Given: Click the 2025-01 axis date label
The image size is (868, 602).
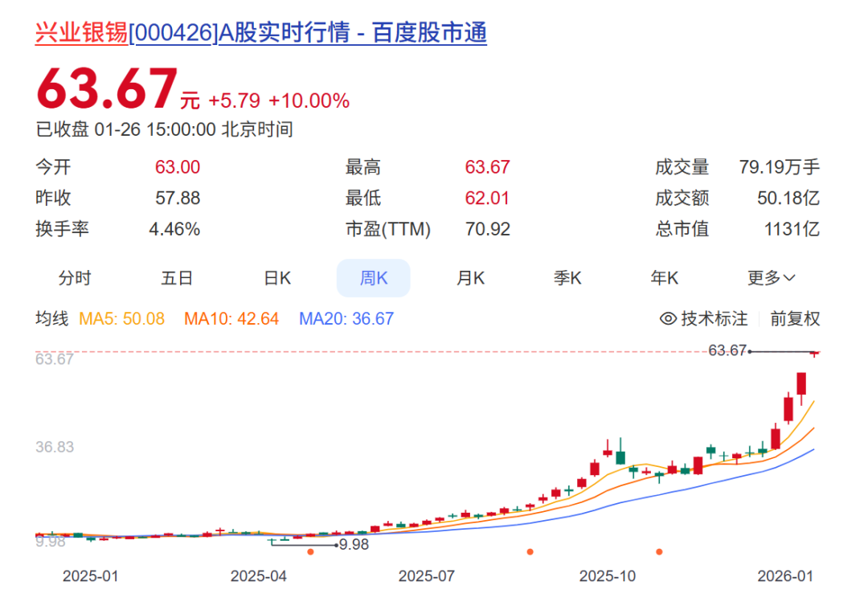Looking at the screenshot, I should (90, 576).
